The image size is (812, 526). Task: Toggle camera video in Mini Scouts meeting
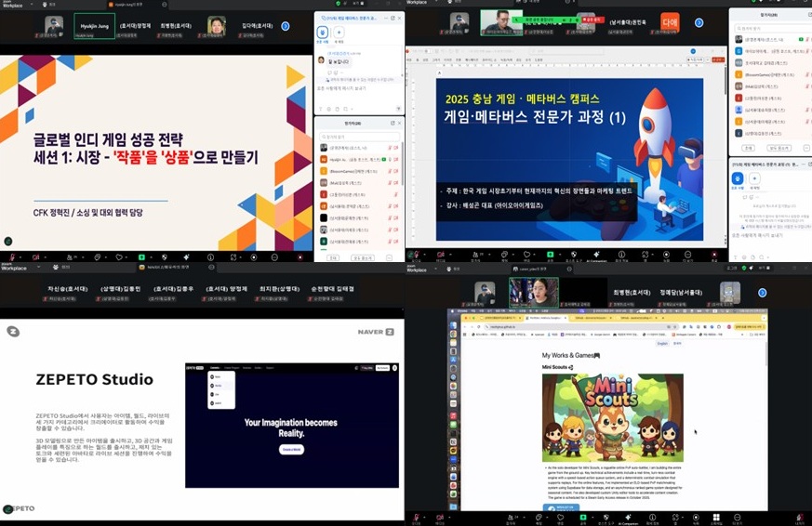(440, 518)
